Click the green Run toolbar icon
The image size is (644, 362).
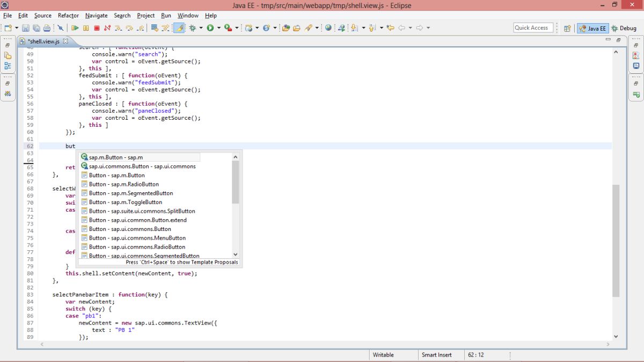coord(210,28)
